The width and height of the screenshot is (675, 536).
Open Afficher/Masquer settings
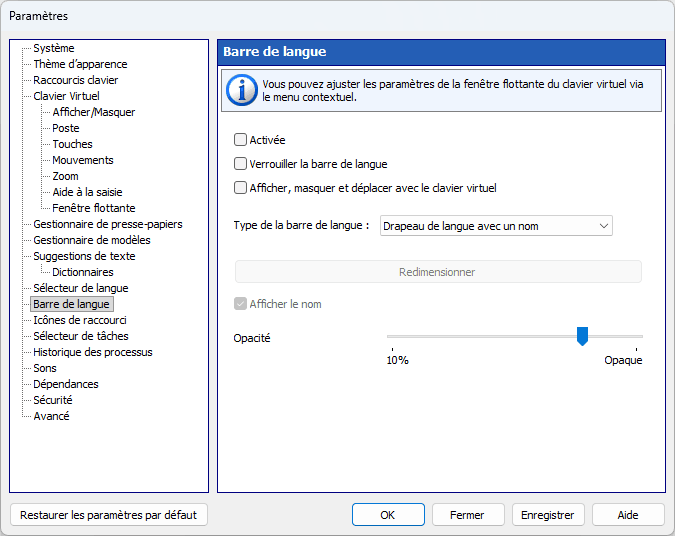pyautogui.click(x=94, y=112)
